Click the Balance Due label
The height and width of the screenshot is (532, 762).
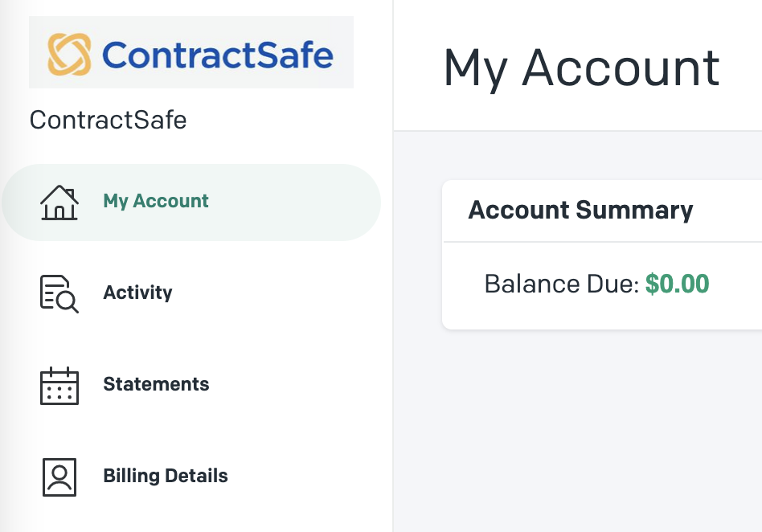(562, 284)
